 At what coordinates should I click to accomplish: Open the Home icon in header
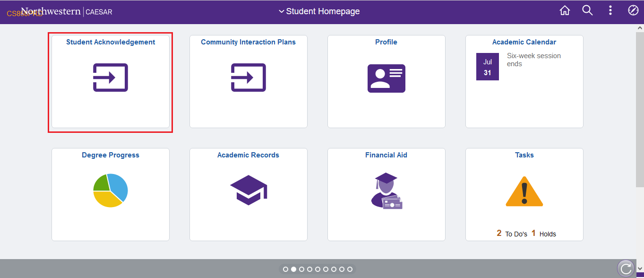(x=565, y=11)
